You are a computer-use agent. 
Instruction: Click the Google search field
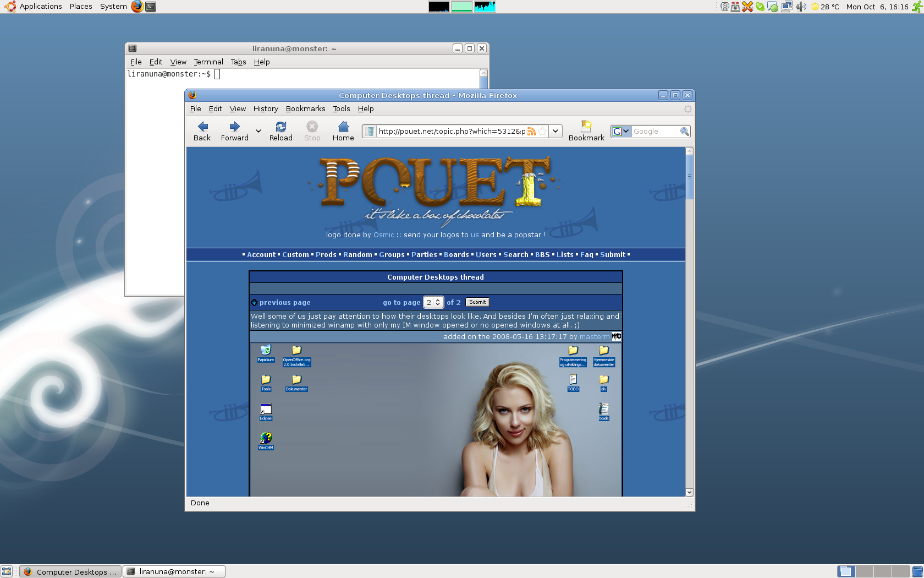click(655, 132)
